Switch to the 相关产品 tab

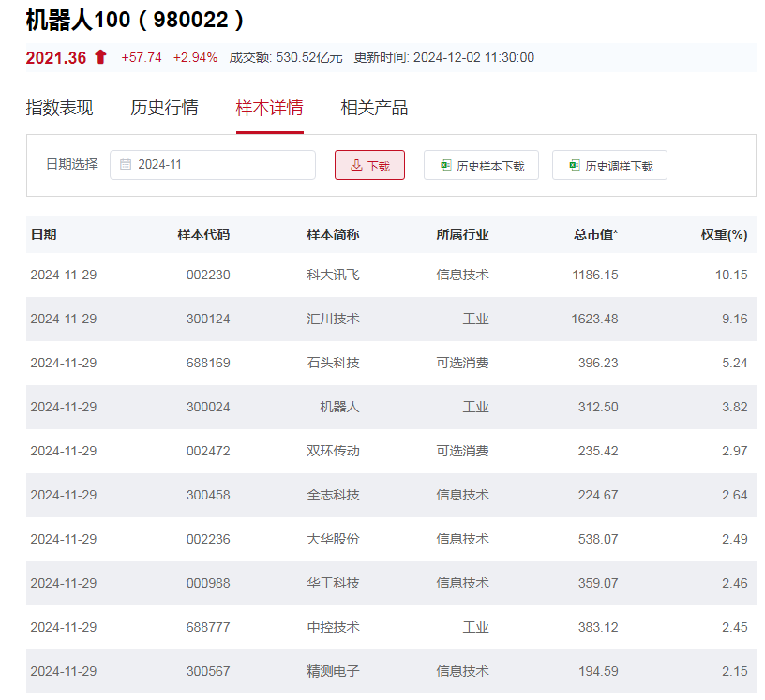coord(373,108)
